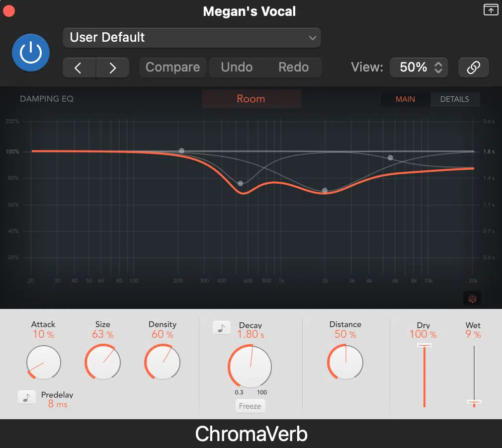Click the Dry 100 % value
The width and height of the screenshot is (502, 448).
[x=423, y=334]
